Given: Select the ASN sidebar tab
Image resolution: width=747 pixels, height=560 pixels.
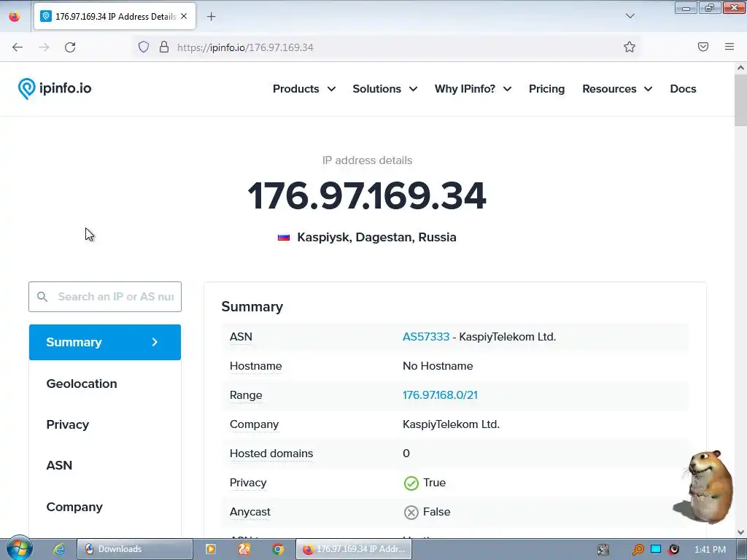Looking at the screenshot, I should pyautogui.click(x=105, y=466).
